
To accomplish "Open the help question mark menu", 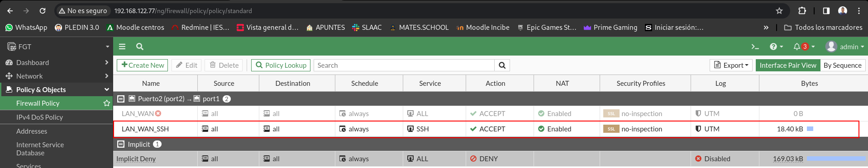I will point(776,47).
